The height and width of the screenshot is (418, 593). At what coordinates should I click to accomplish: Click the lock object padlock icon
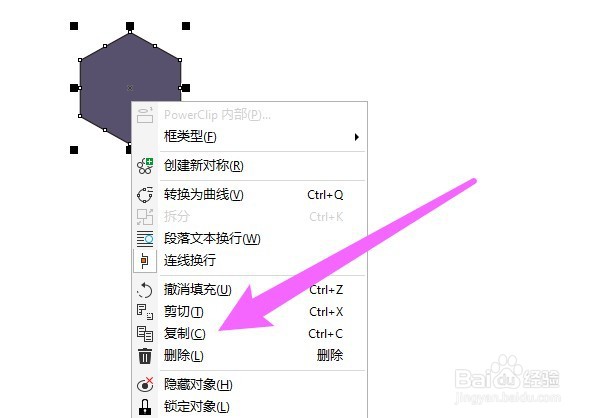(x=145, y=407)
